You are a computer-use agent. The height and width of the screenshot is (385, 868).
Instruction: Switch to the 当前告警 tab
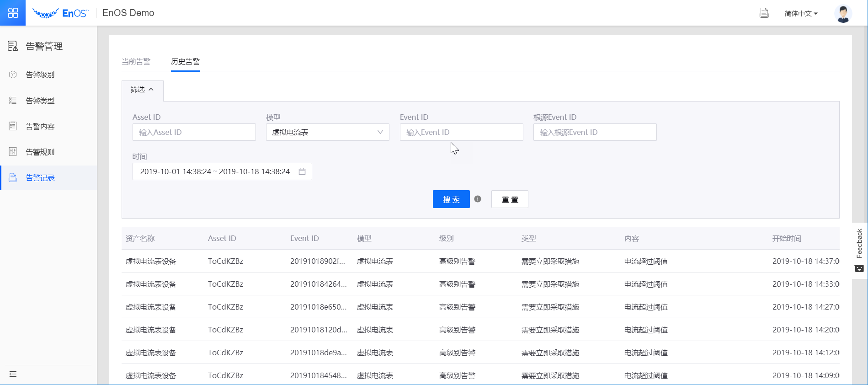[136, 62]
